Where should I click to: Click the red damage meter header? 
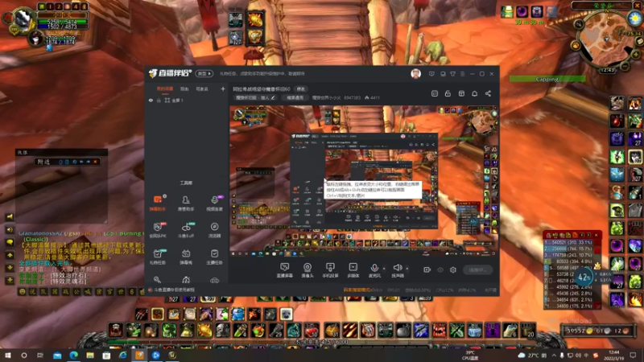(x=572, y=235)
